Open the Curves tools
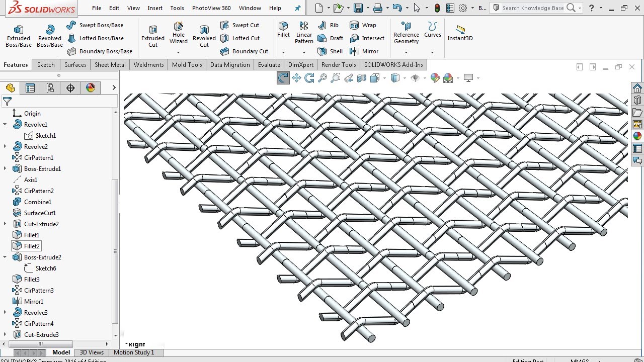 [x=432, y=30]
